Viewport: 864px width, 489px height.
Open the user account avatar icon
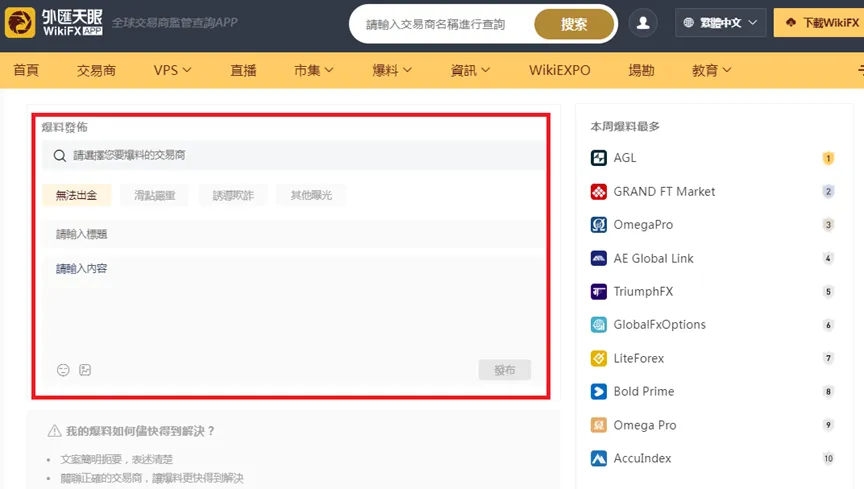coord(643,23)
